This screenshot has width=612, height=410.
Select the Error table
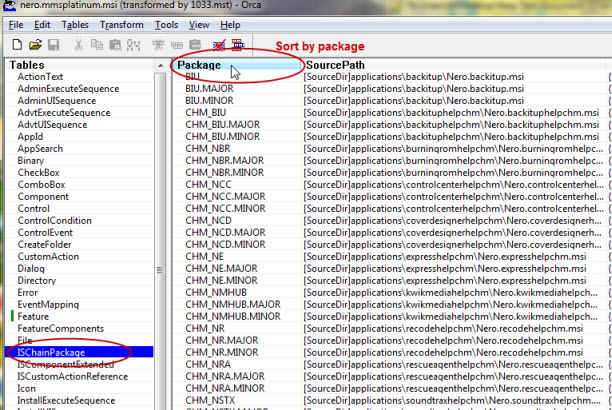pos(27,293)
